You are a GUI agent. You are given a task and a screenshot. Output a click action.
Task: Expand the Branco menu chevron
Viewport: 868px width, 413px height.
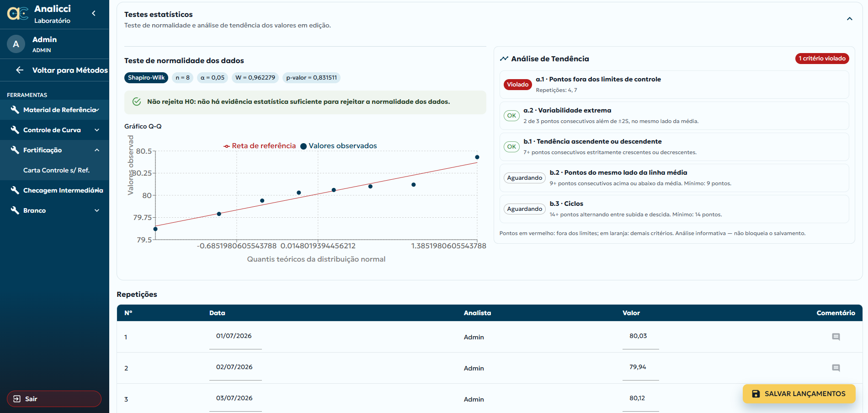click(x=97, y=210)
